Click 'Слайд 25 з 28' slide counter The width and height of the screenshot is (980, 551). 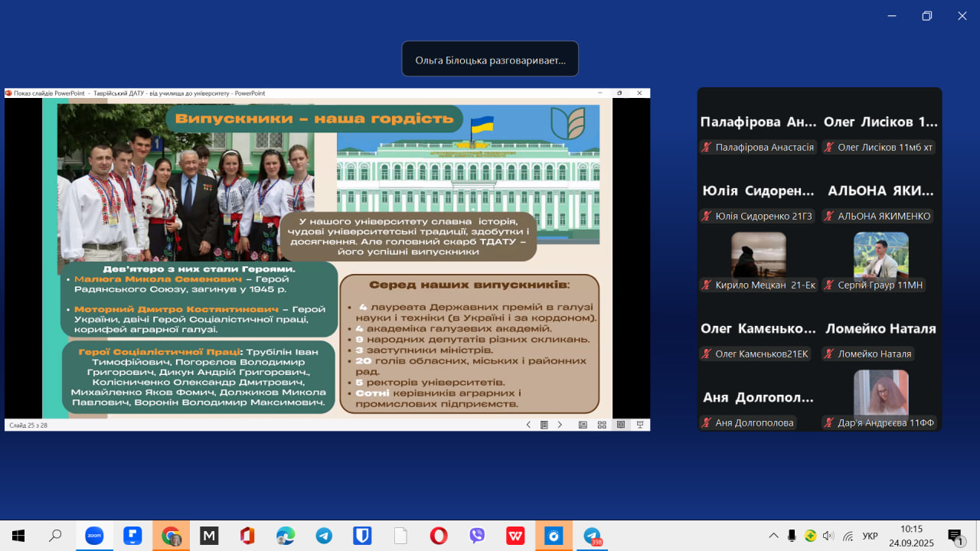click(x=28, y=425)
